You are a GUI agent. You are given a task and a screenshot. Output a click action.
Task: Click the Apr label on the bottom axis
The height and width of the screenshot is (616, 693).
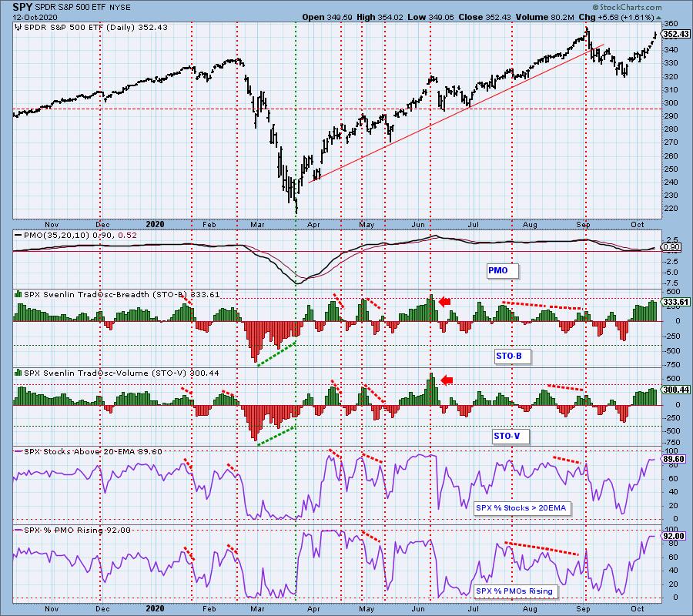(x=313, y=608)
